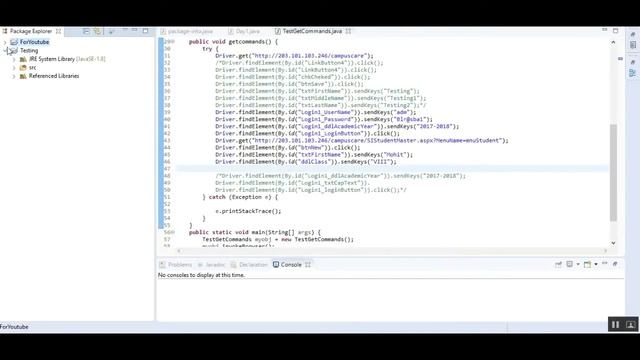
Task: Open the Declaration tab
Action: (x=249, y=264)
